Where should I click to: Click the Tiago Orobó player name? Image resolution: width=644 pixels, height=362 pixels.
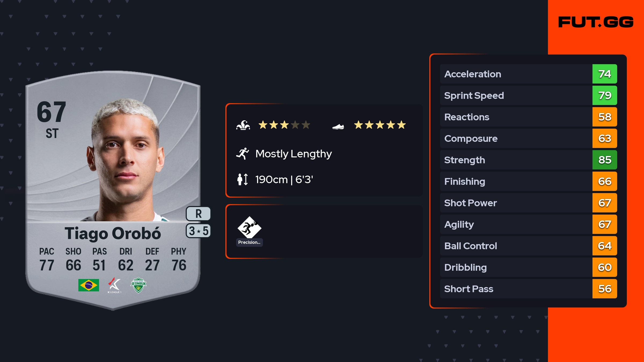[113, 233]
